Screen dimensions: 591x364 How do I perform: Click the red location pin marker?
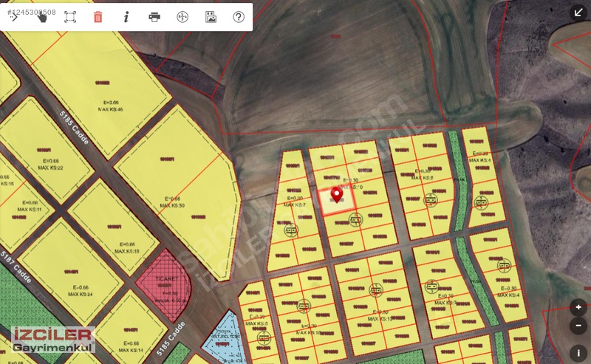(337, 194)
